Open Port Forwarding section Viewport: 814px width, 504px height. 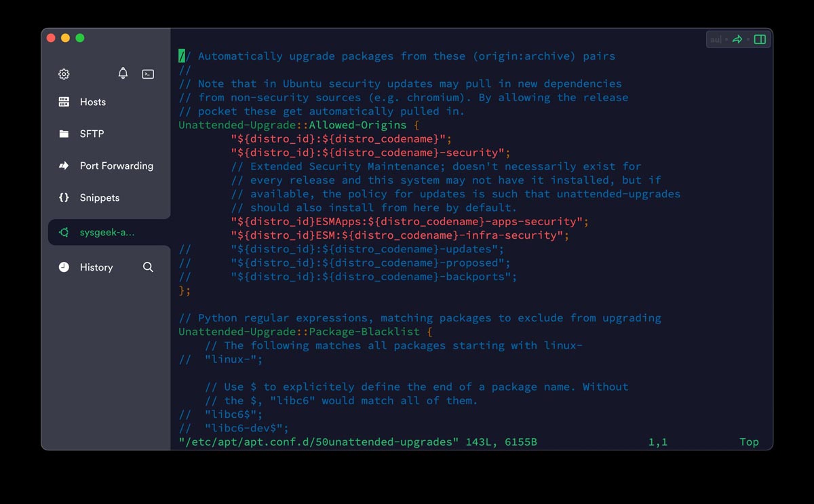coord(117,166)
